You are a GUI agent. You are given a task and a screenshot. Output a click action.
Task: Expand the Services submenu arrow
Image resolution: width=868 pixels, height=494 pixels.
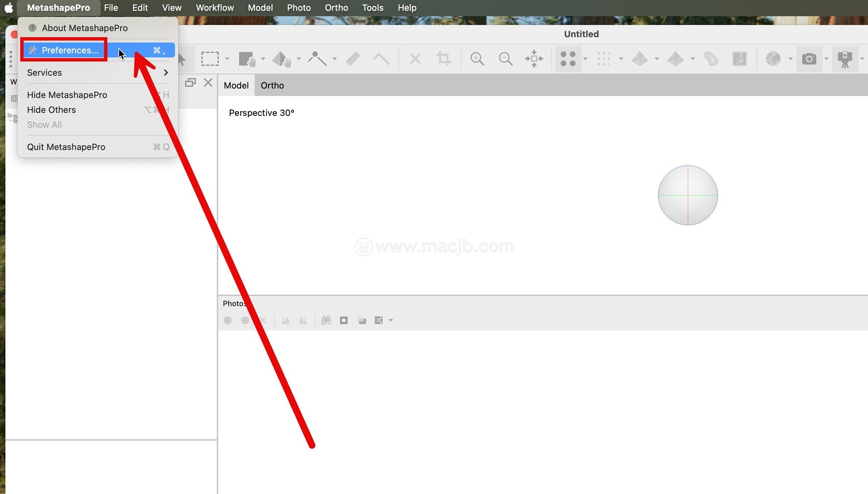[x=165, y=72]
